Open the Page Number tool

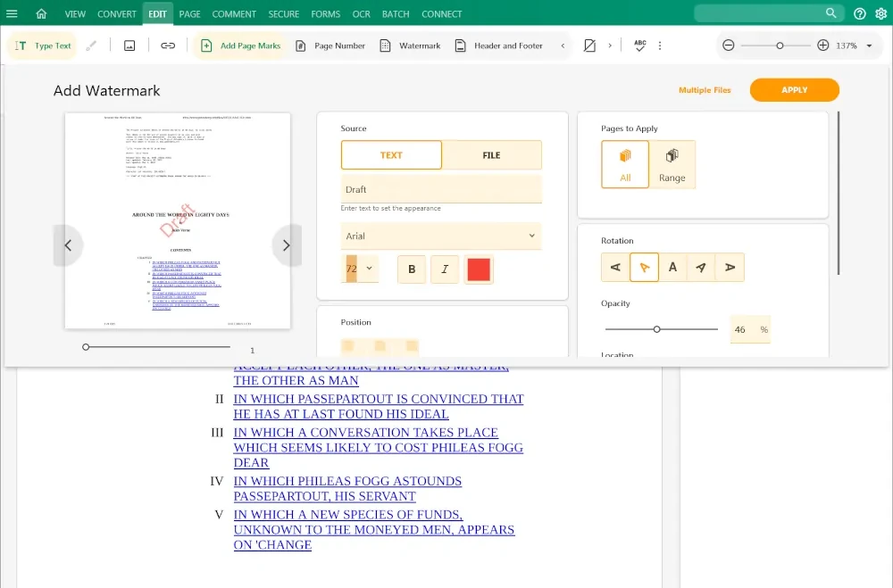[330, 46]
